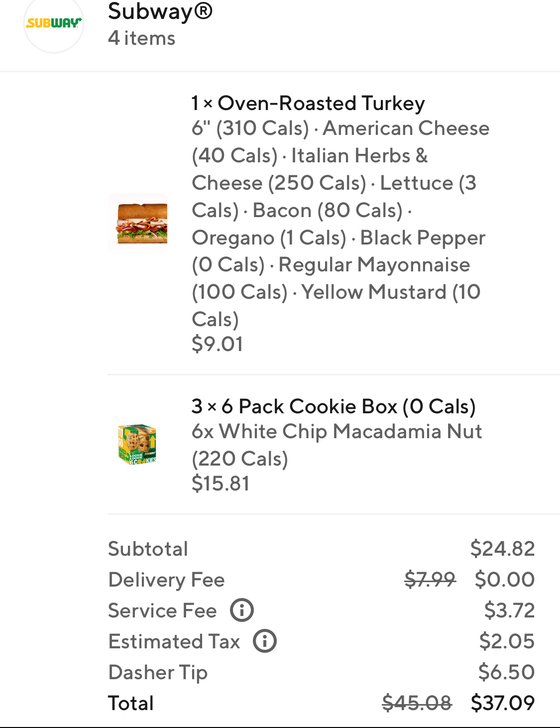Screen dimensions: 560x728
Task: Tap the Estimated Tax info icon
Action: (265, 641)
